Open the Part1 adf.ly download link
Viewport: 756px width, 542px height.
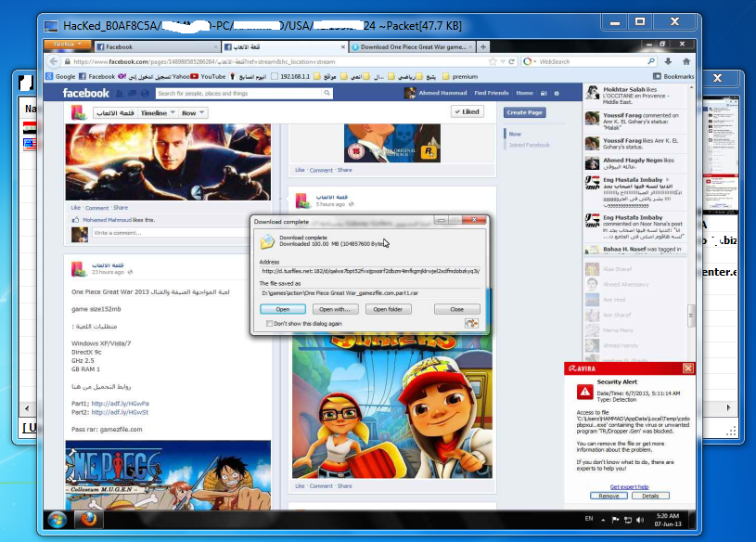[120, 404]
